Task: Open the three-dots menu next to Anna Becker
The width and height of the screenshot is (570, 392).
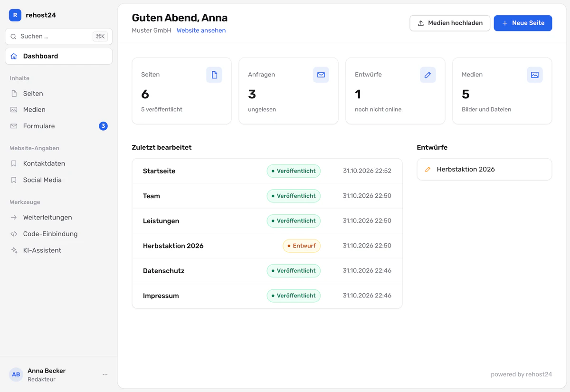Action: pos(105,374)
